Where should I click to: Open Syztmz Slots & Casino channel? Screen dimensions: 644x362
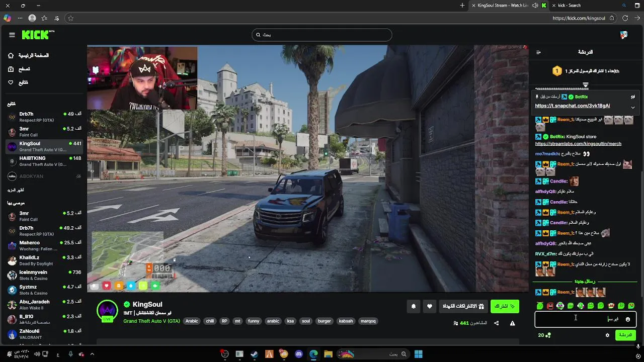(44, 290)
